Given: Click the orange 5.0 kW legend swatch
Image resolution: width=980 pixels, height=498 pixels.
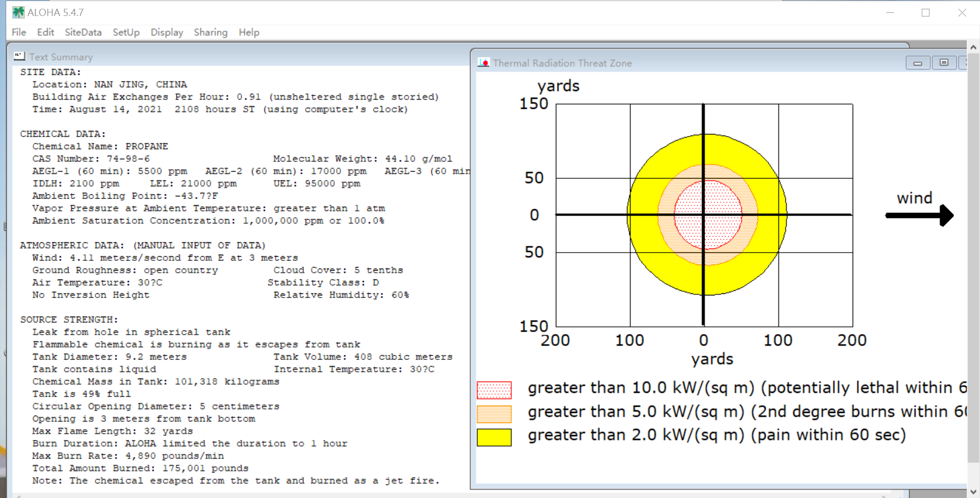Looking at the screenshot, I should [494, 414].
